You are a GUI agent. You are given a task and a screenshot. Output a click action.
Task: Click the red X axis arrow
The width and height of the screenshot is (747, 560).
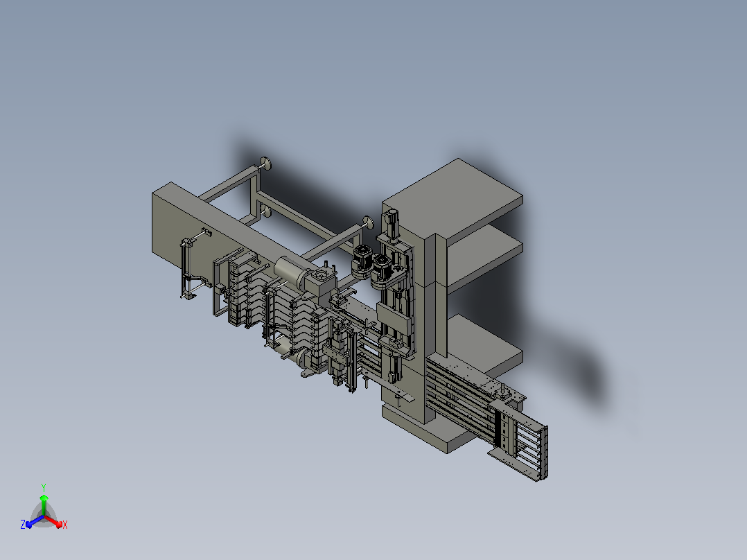tap(53, 521)
